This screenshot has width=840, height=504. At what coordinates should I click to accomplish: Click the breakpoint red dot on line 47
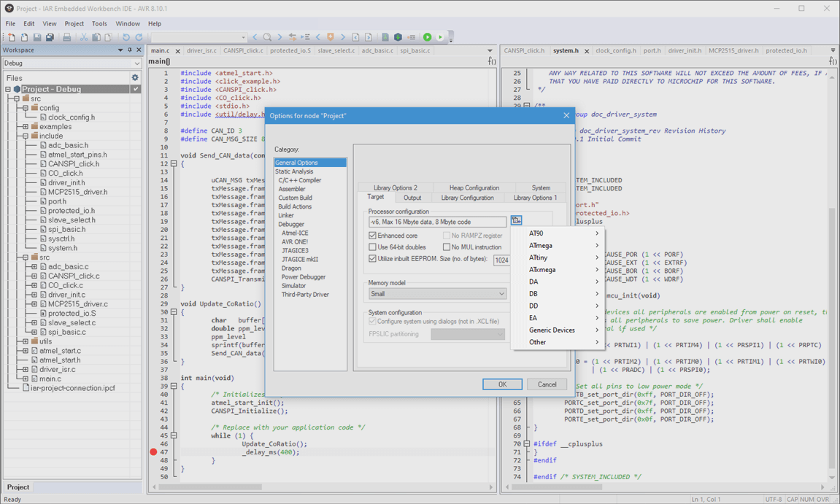pyautogui.click(x=153, y=452)
